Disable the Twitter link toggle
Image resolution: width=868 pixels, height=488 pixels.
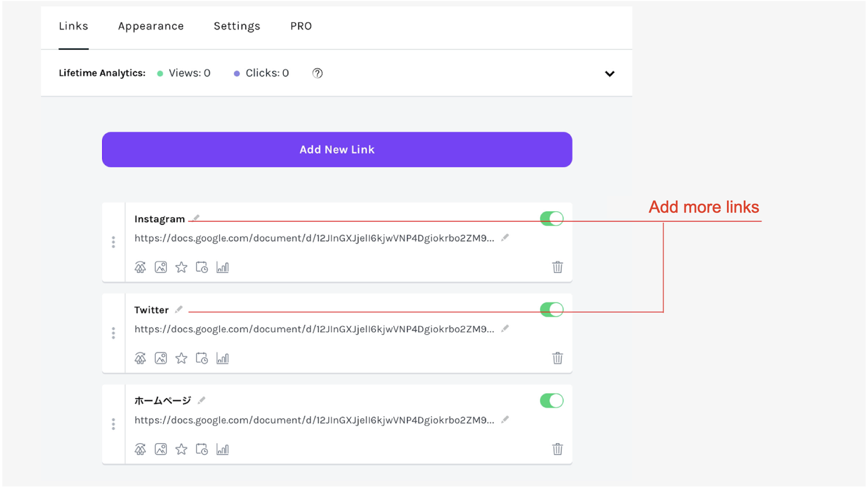551,309
